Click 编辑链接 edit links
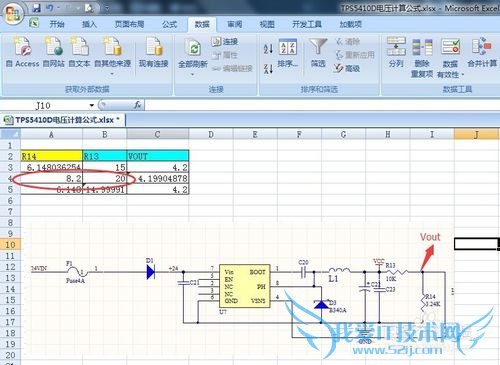 point(232,69)
